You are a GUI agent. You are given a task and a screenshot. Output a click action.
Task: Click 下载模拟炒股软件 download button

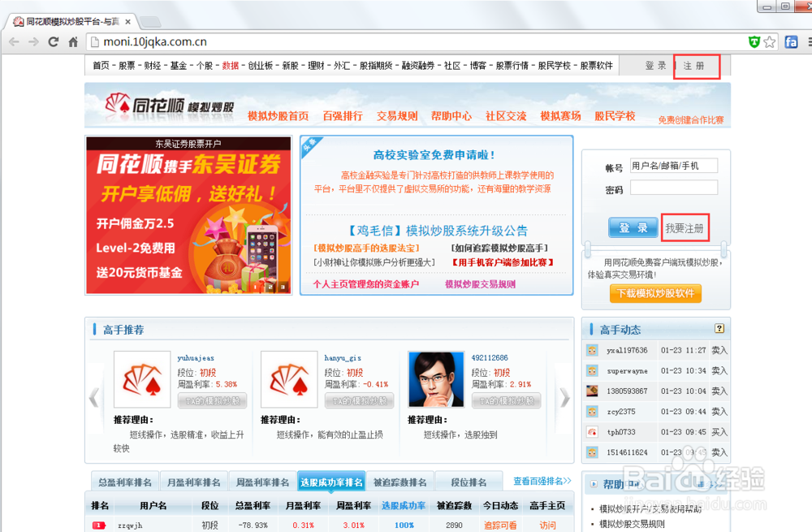(x=655, y=293)
